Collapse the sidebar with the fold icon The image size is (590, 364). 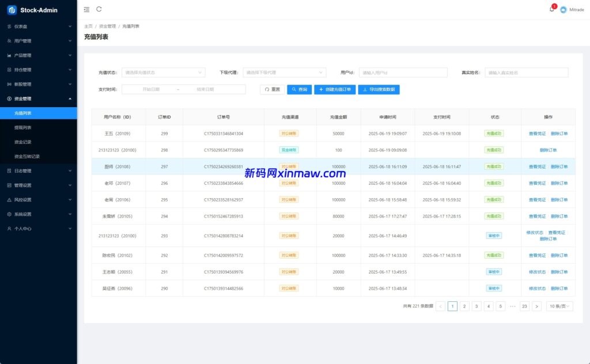click(86, 9)
